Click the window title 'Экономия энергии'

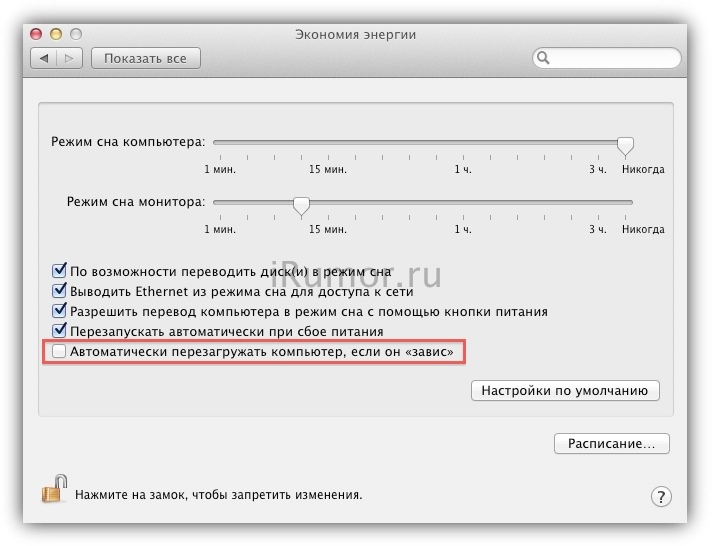coord(356,35)
